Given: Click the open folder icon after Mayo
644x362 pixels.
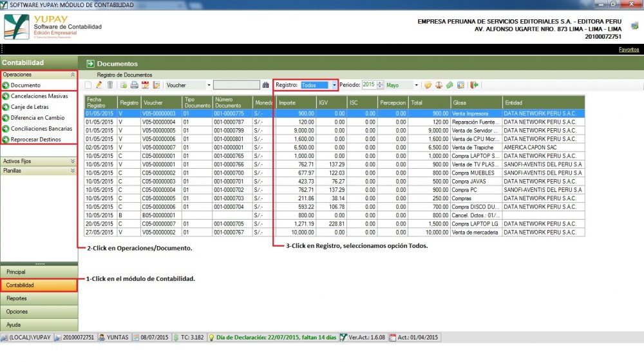Looking at the screenshot, I should tap(428, 85).
